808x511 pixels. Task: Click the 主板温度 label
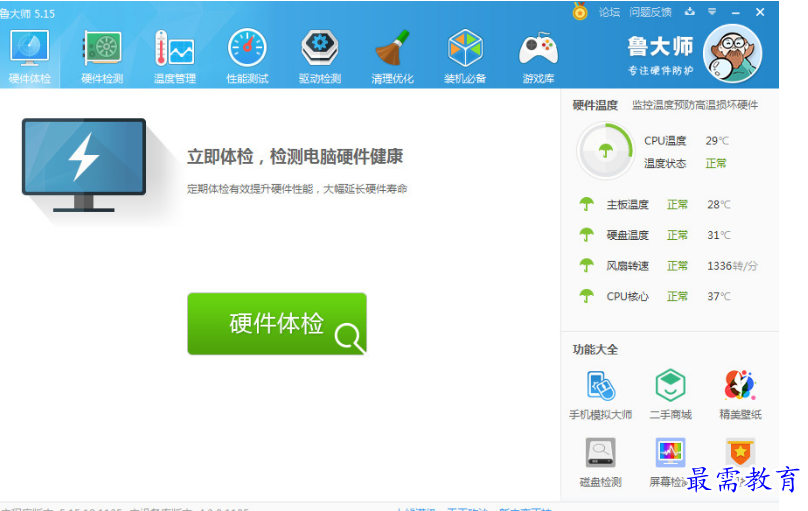627,205
